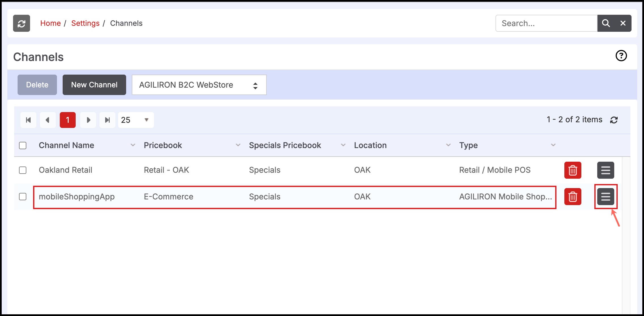The height and width of the screenshot is (316, 644).
Task: Go to Settings breadcrumb link
Action: click(x=85, y=23)
